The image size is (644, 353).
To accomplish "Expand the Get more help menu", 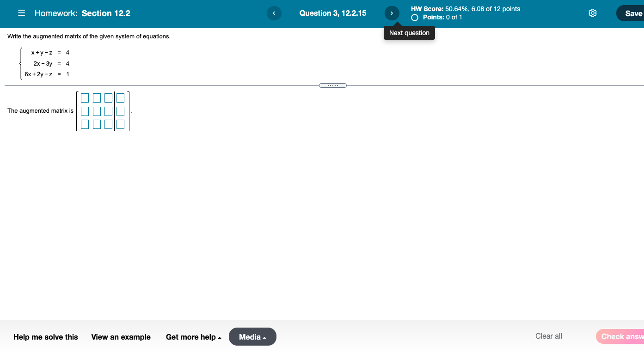I will (x=194, y=337).
